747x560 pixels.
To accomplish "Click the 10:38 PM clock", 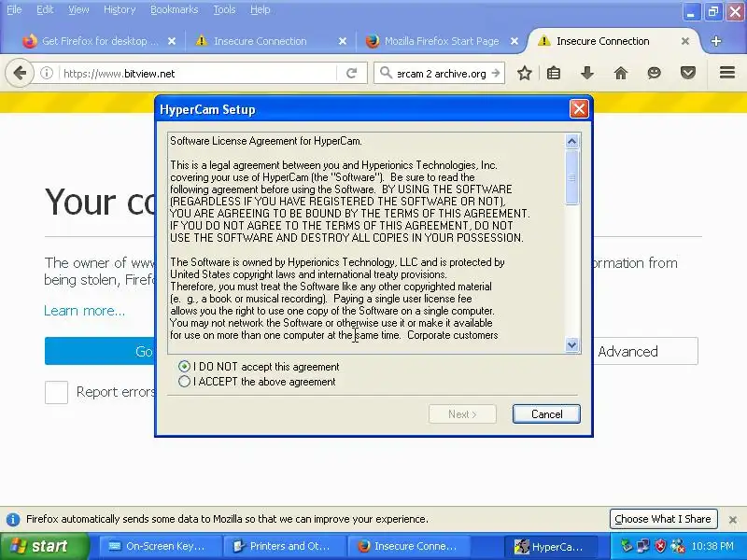I will point(712,546).
